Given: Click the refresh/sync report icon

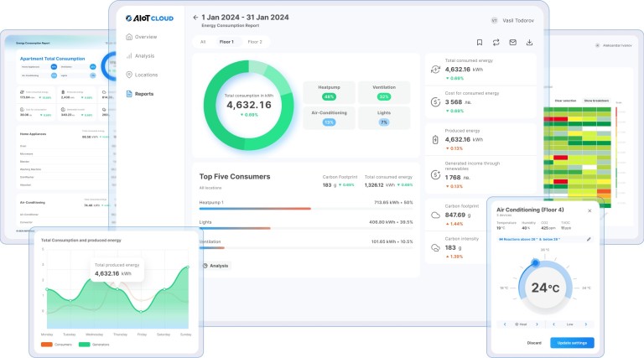Looking at the screenshot, I should tap(496, 42).
